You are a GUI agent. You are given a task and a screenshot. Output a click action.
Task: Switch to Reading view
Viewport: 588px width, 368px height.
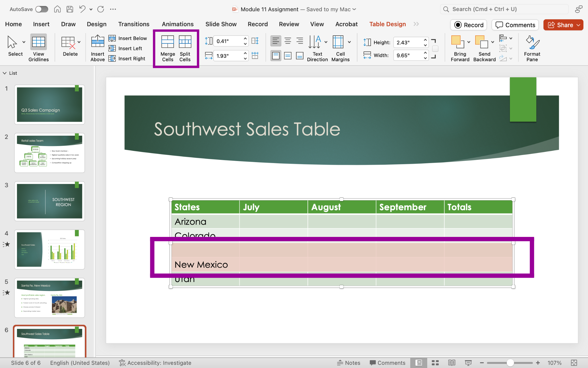click(x=452, y=363)
